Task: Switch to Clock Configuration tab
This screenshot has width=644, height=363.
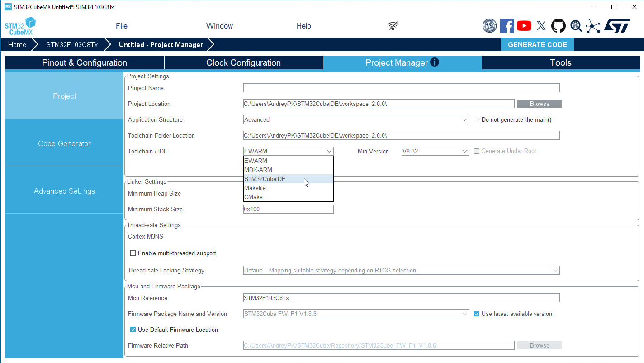Action: click(x=244, y=63)
